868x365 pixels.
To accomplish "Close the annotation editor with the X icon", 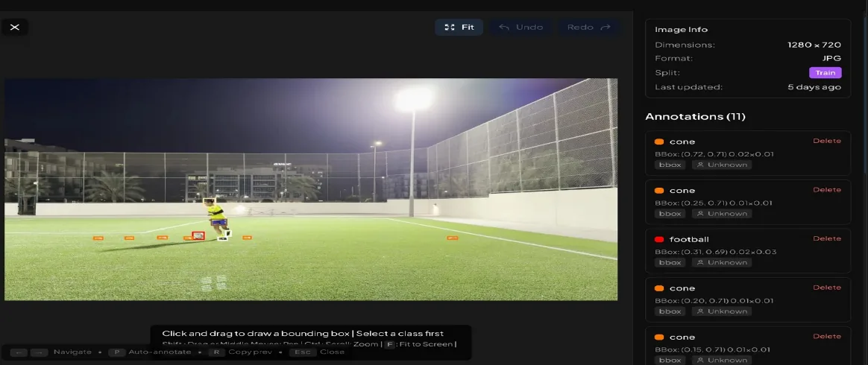I will tap(15, 27).
